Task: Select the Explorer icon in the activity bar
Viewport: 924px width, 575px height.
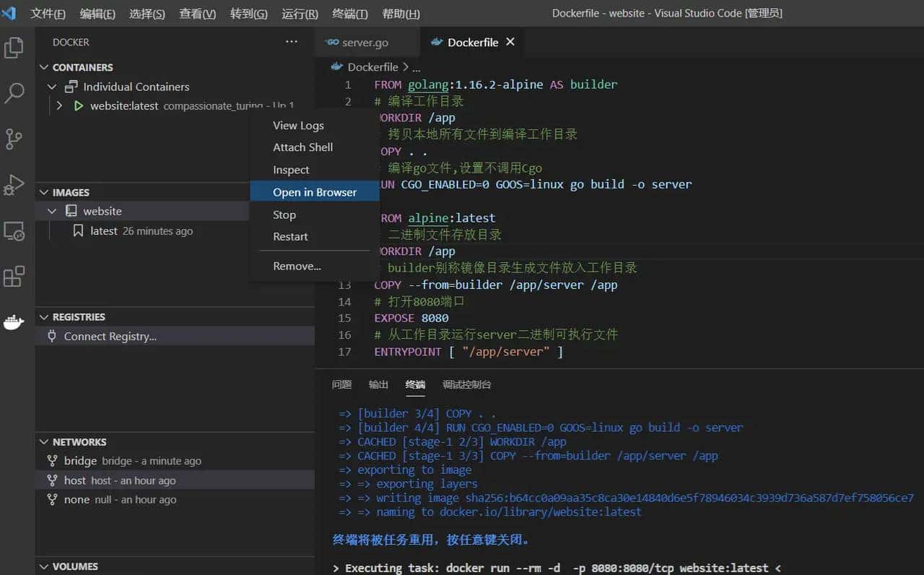Action: tap(14, 48)
